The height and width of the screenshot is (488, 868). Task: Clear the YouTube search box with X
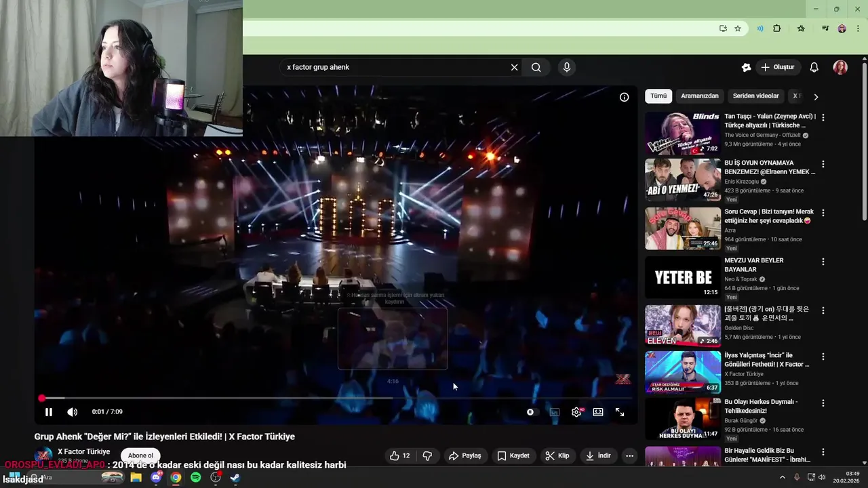(514, 67)
